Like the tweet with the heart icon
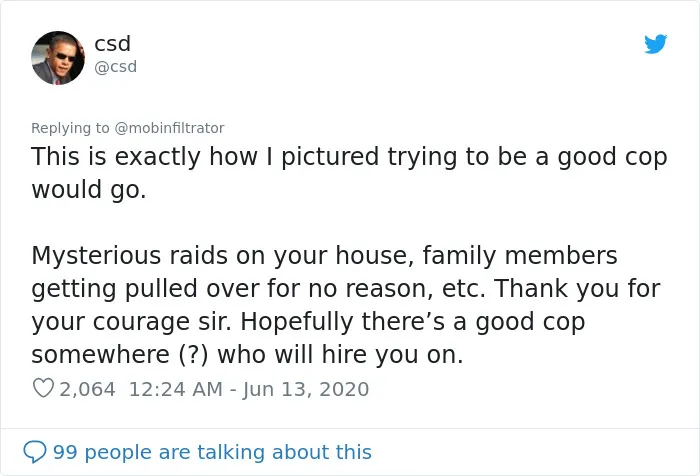 tap(43, 388)
